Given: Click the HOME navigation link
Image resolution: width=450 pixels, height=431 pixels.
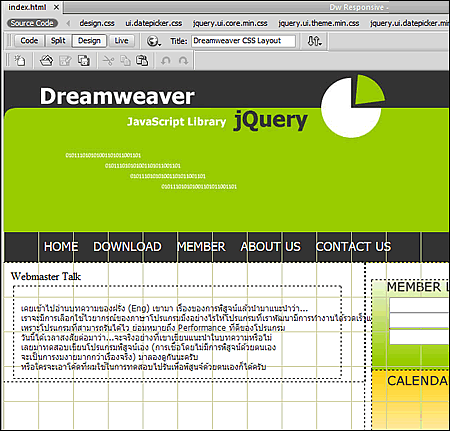Looking at the screenshot, I should point(61,247).
